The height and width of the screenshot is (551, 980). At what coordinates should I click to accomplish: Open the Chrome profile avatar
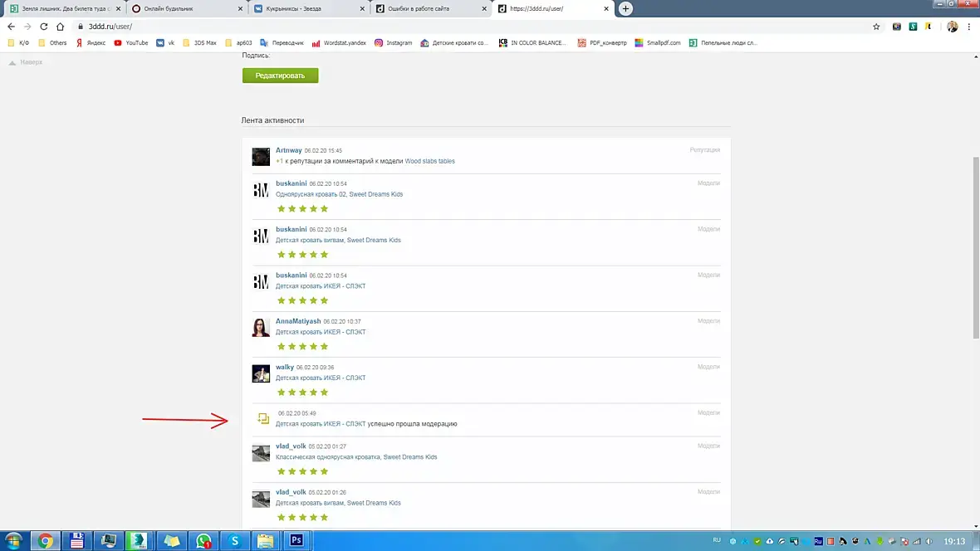(x=952, y=27)
